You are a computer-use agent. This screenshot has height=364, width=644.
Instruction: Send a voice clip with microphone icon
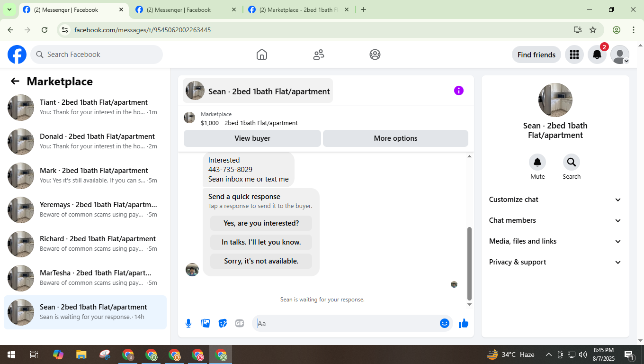(x=188, y=323)
